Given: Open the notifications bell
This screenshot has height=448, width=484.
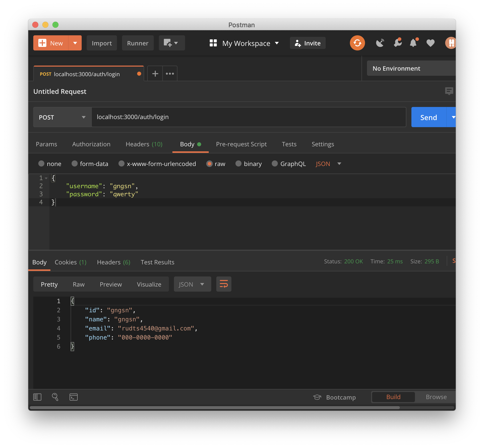Looking at the screenshot, I should click(x=413, y=43).
